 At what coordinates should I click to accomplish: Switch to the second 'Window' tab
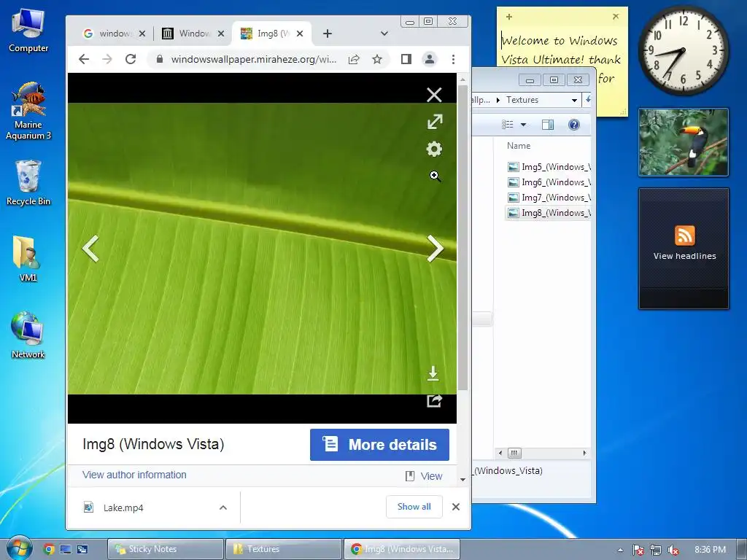193,34
